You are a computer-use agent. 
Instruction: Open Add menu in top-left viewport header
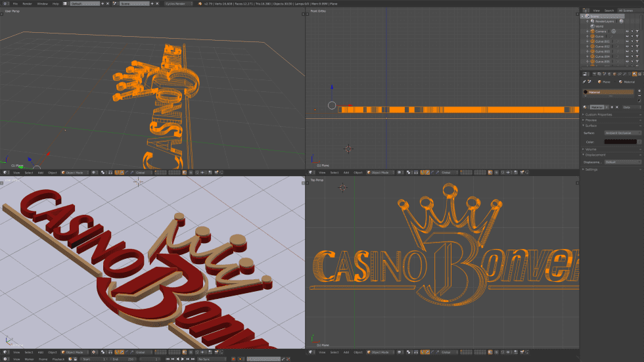tap(41, 173)
